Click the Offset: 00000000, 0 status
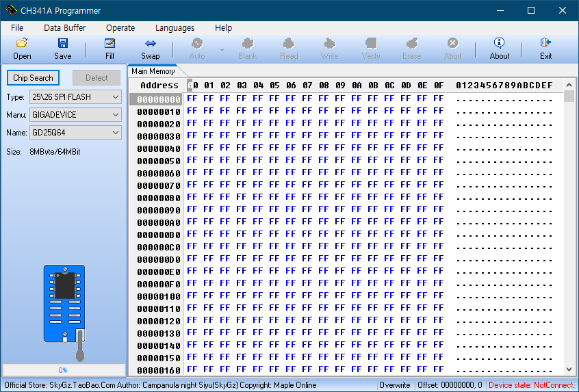This screenshot has width=579, height=392. [x=450, y=385]
